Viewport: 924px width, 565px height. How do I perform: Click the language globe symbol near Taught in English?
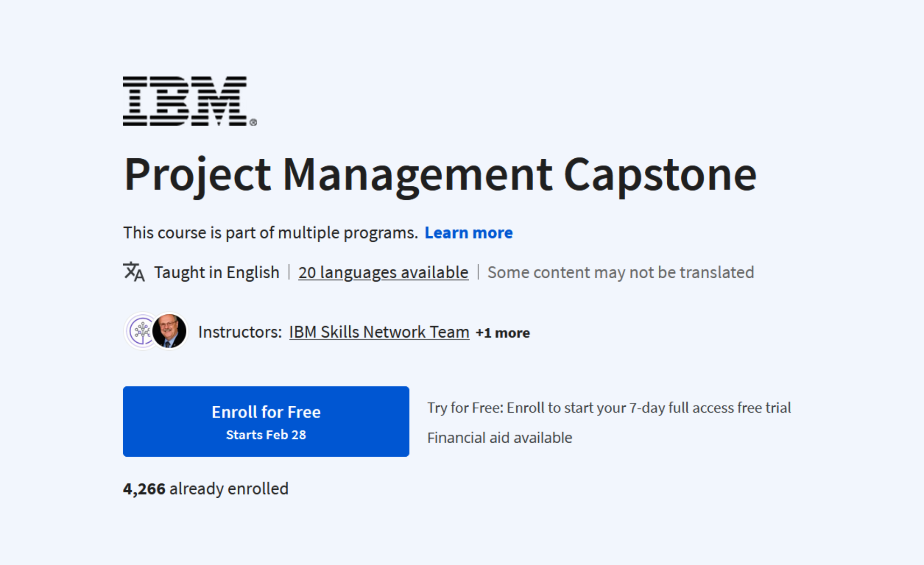pyautogui.click(x=134, y=272)
